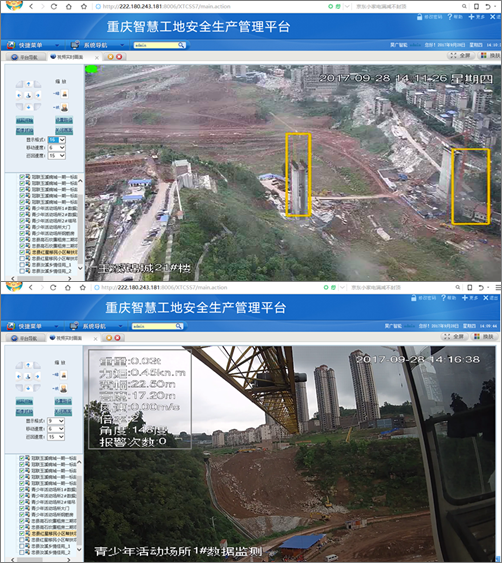
Task: Click PTZ center home icon beside the 21#楼 feed
Action: (28, 95)
